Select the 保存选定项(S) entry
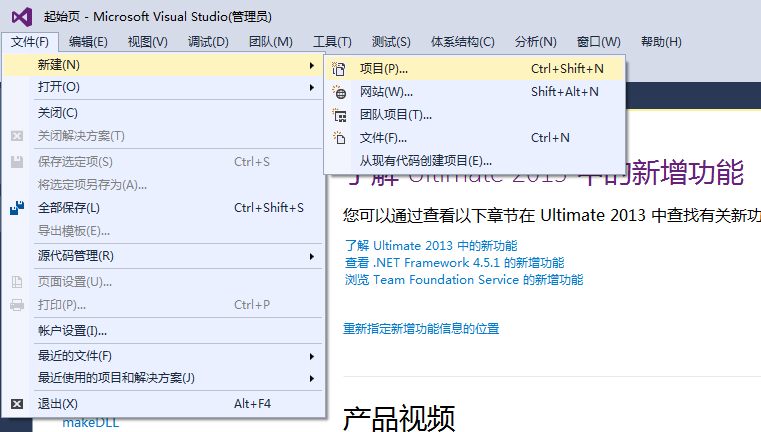Image resolution: width=761 pixels, height=432 pixels. tap(163, 162)
